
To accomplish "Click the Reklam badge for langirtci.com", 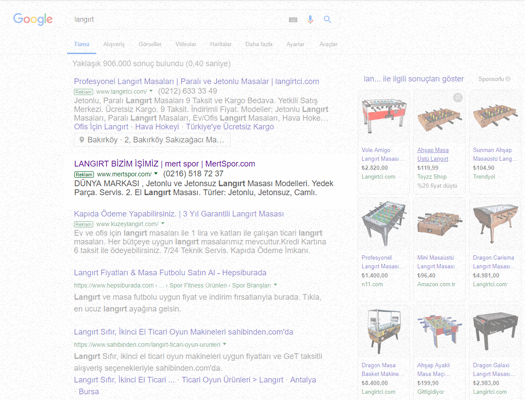I will [x=83, y=92].
